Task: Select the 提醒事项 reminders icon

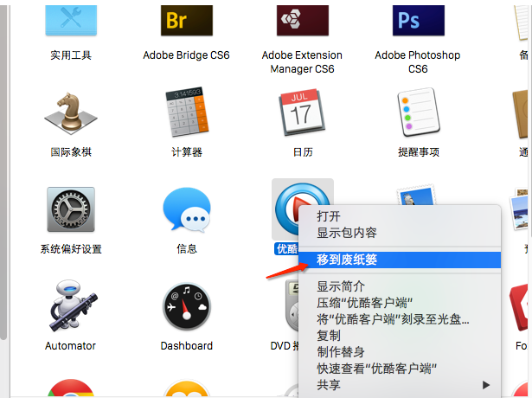Action: point(419,112)
